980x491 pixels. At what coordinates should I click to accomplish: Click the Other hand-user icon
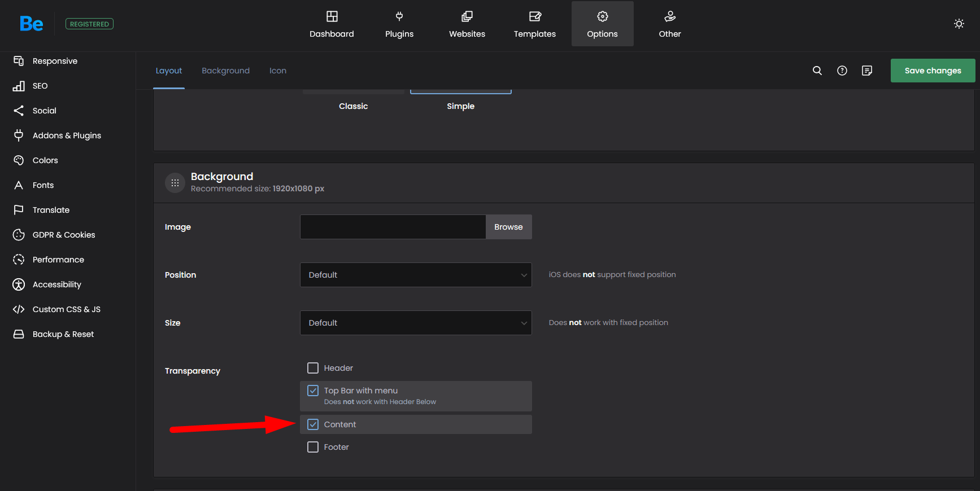[x=670, y=16]
